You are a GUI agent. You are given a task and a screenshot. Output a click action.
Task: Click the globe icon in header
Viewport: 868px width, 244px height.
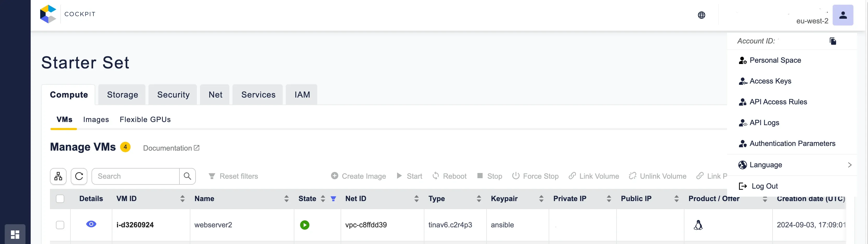click(x=701, y=15)
